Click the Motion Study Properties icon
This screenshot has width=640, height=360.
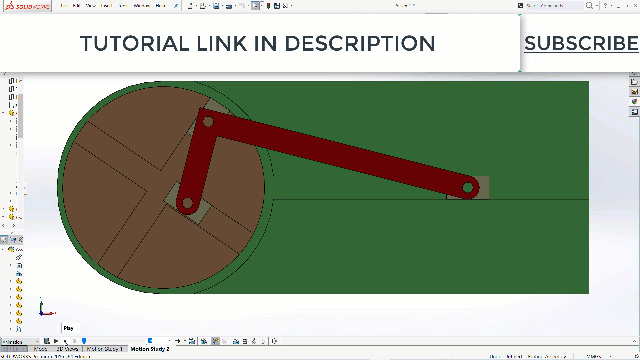274,341
